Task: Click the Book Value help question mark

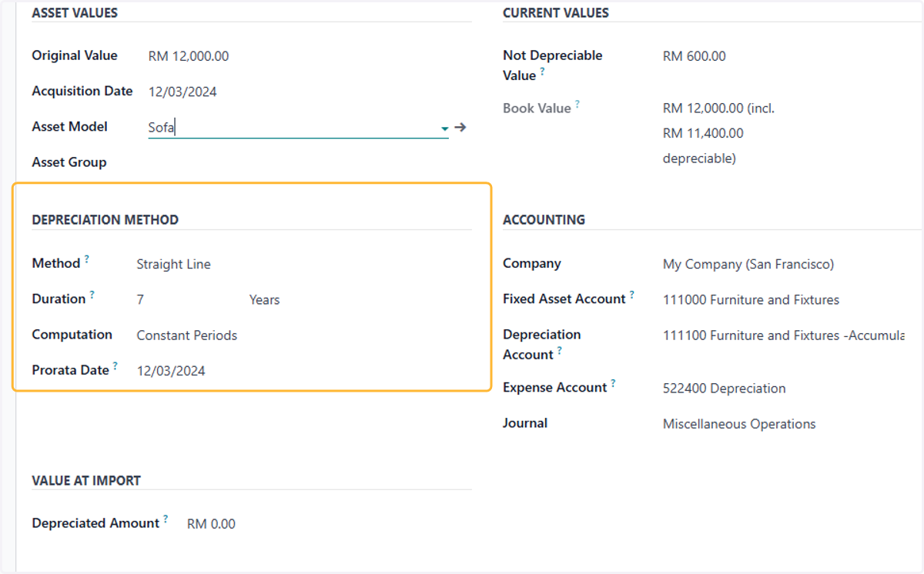Action: coord(577,104)
